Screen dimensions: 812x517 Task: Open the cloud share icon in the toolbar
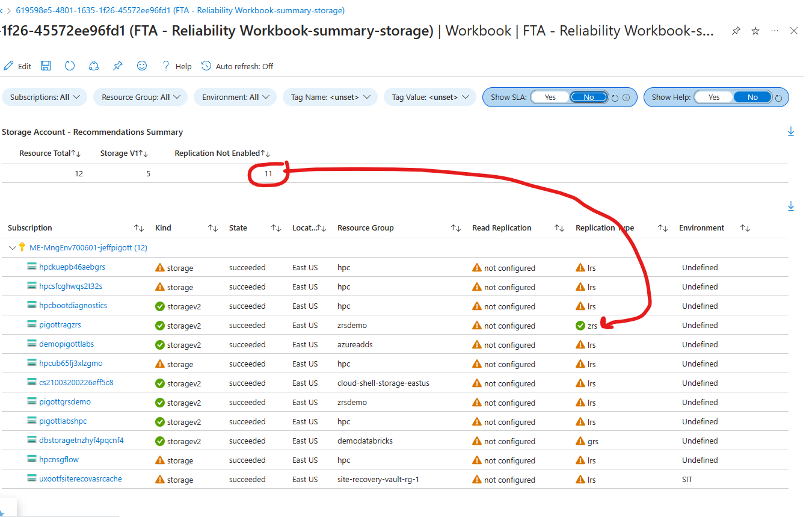click(93, 66)
